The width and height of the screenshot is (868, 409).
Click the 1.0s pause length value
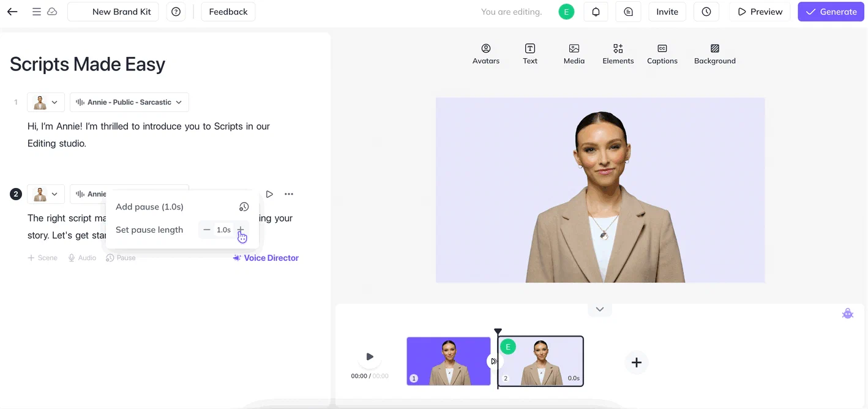(223, 230)
